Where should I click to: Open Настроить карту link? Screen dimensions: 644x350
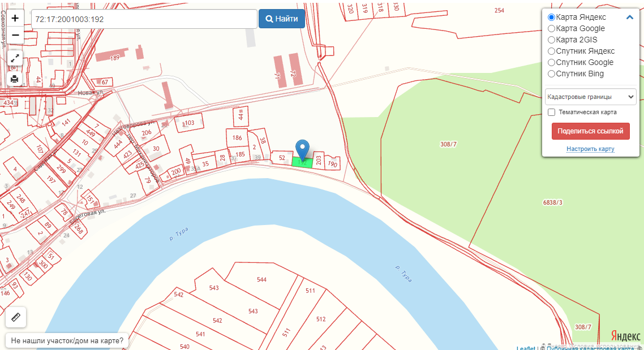click(591, 149)
